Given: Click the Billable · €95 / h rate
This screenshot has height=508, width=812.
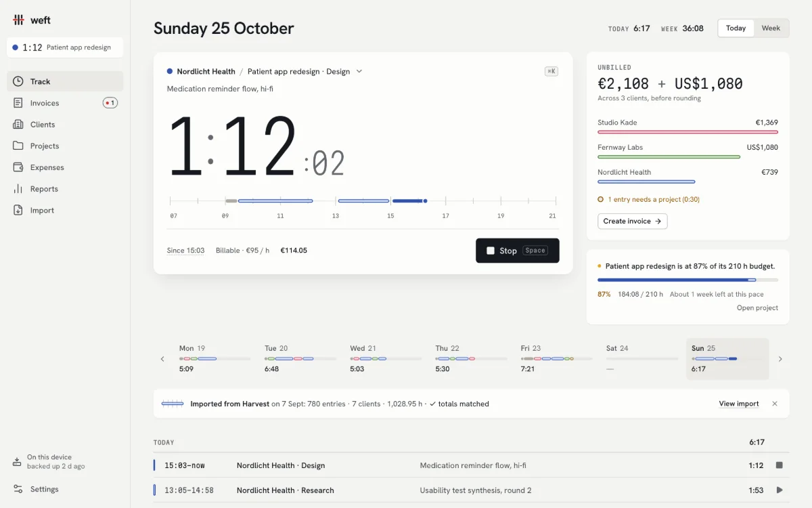Looking at the screenshot, I should pos(242,251).
